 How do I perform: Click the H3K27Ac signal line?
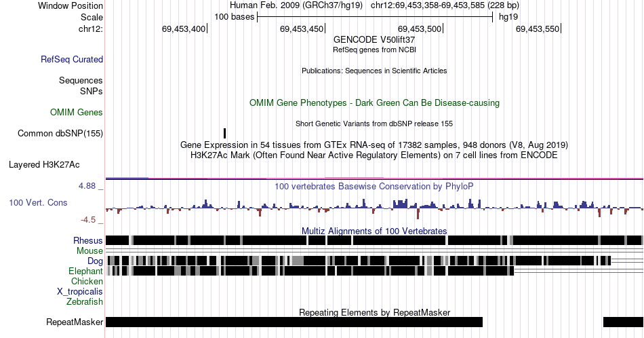click(374, 179)
